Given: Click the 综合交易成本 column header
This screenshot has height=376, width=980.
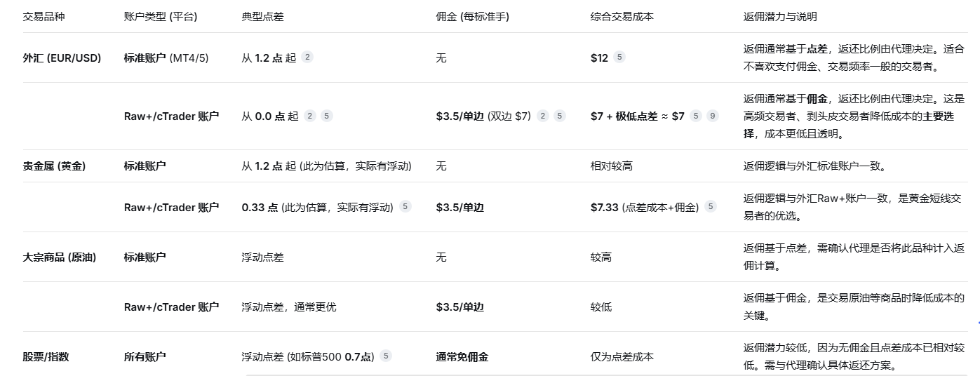Looking at the screenshot, I should 622,17.
